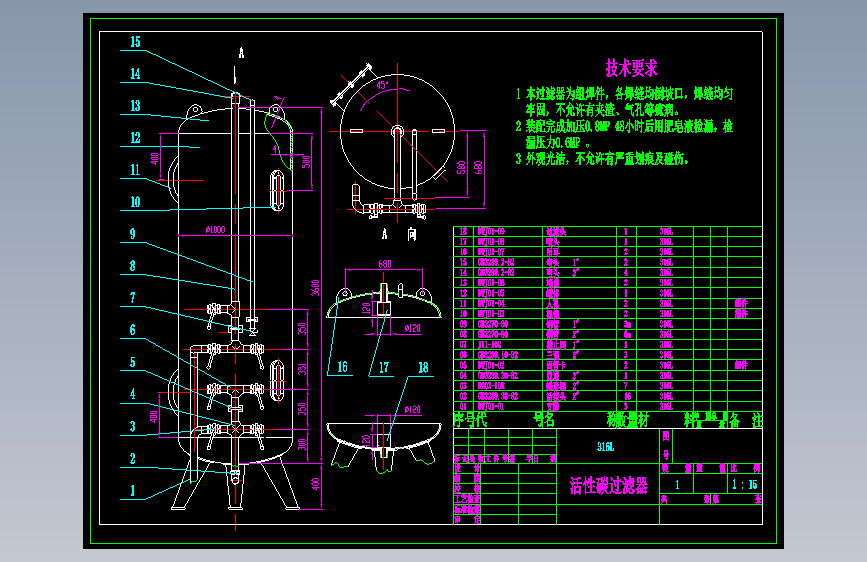Viewport: 867px width, 562px height.
Task: Click the A向 view label
Action: 399,235
